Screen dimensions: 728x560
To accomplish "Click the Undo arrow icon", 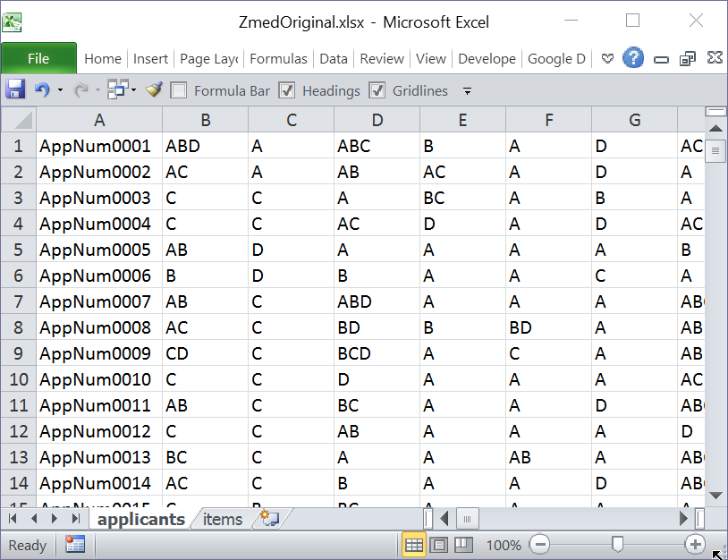I will click(41, 89).
